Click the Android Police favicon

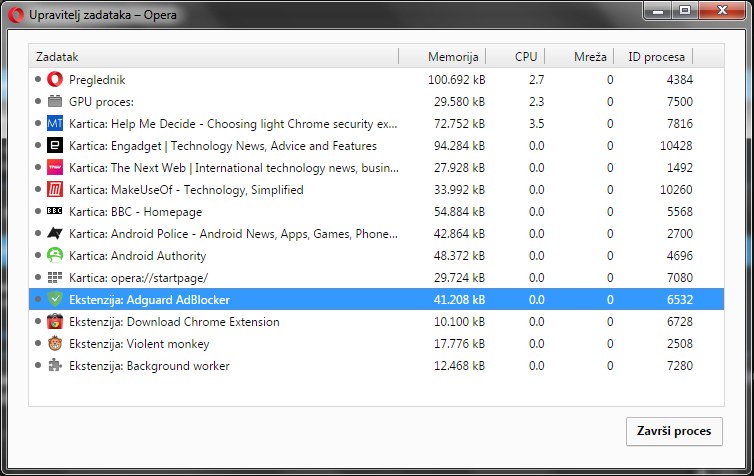coord(55,234)
